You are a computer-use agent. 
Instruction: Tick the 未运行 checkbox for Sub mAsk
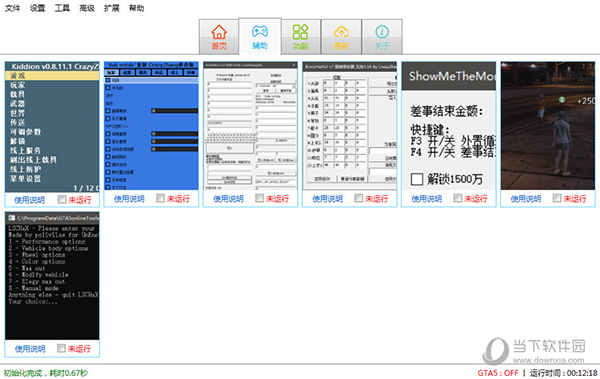coord(160,198)
